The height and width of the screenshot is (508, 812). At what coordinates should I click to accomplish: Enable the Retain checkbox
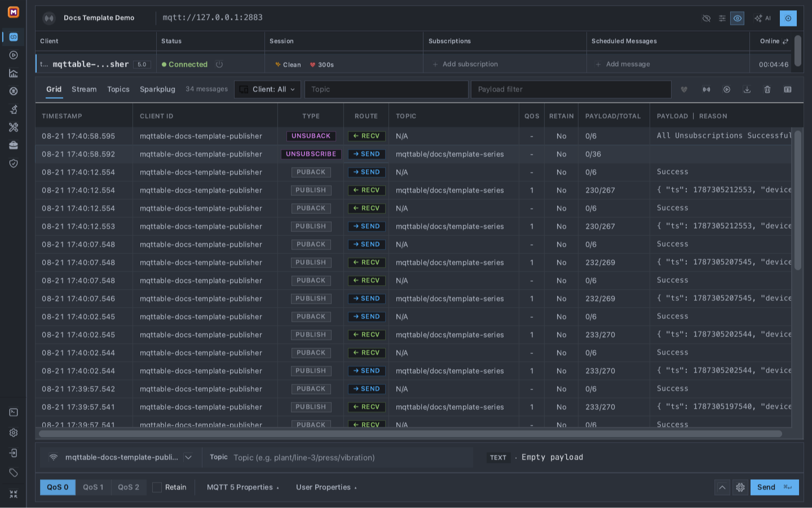click(157, 487)
